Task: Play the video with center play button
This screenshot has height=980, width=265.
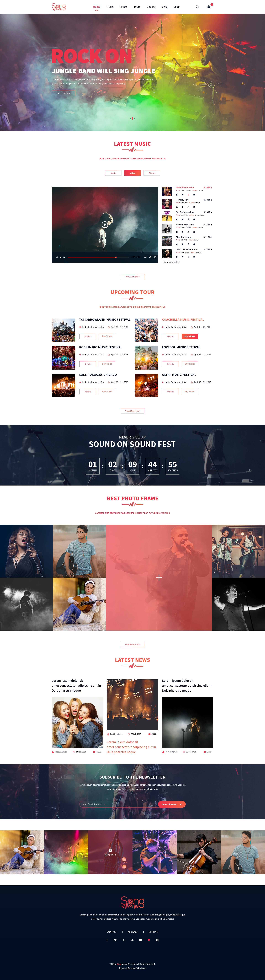Action: 105,224
